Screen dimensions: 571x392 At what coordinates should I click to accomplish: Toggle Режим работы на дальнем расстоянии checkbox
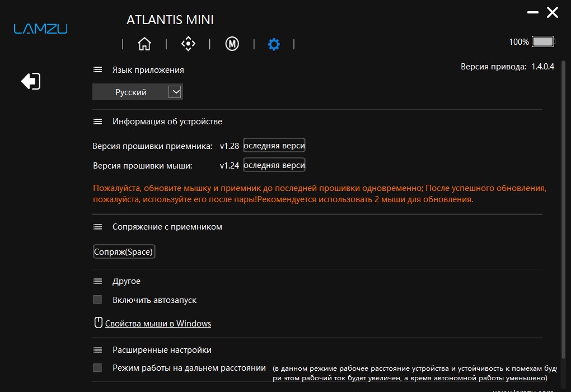pos(97,367)
